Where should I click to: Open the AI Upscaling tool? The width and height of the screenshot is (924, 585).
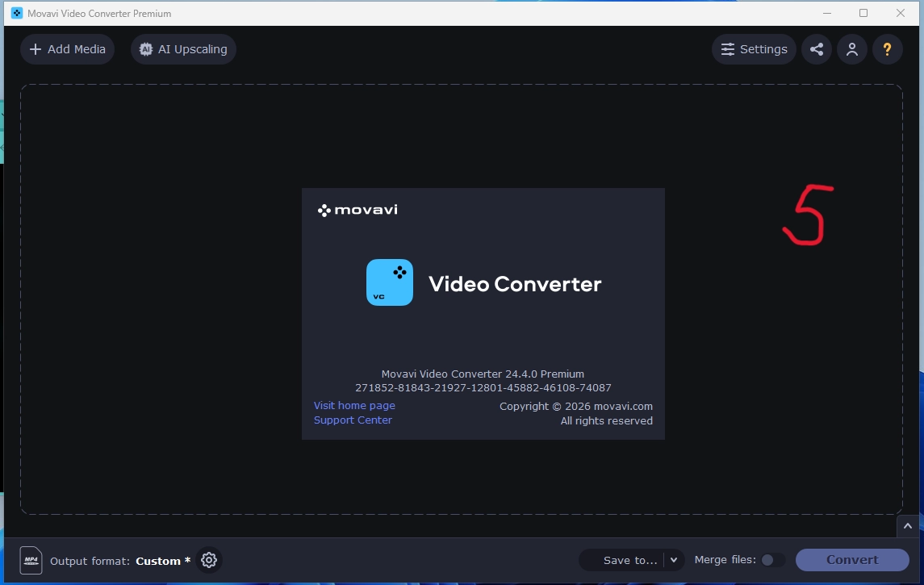coord(183,49)
